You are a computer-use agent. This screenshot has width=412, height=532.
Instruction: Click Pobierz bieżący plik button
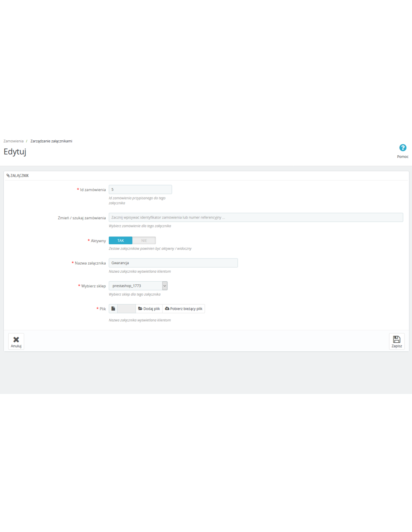tap(184, 309)
